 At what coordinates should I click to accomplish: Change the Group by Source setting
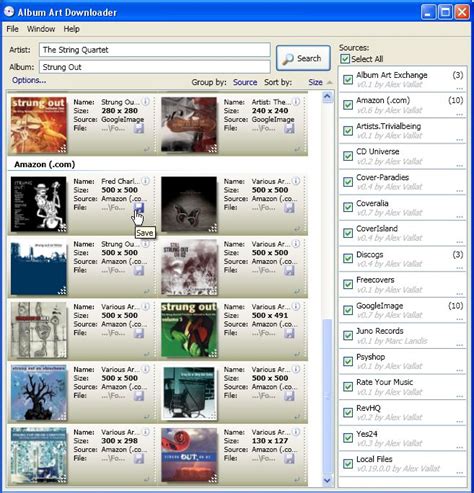pos(245,82)
